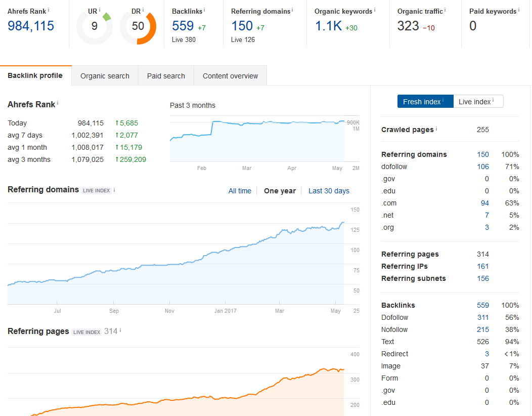
Task: Switch to the Organic search tab
Action: pyautogui.click(x=105, y=76)
